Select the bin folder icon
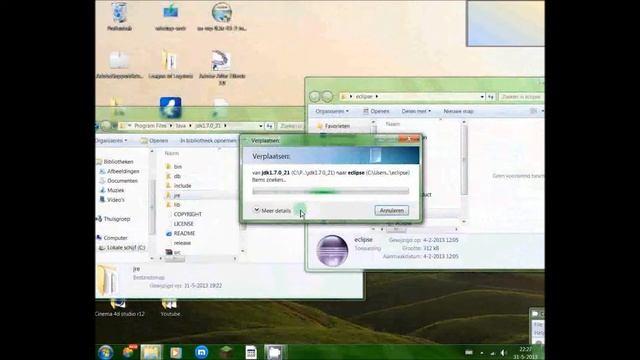The image size is (640, 360). coord(168,167)
